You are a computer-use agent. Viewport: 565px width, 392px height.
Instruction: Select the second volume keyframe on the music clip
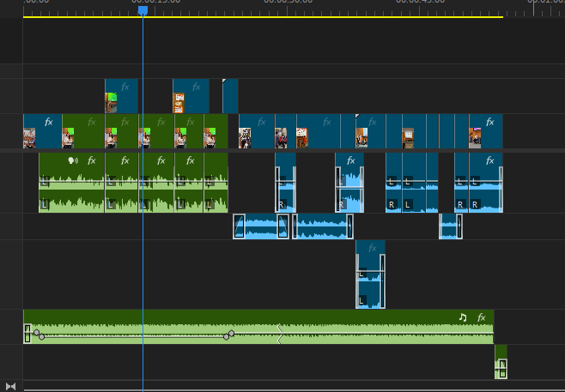pos(42,337)
